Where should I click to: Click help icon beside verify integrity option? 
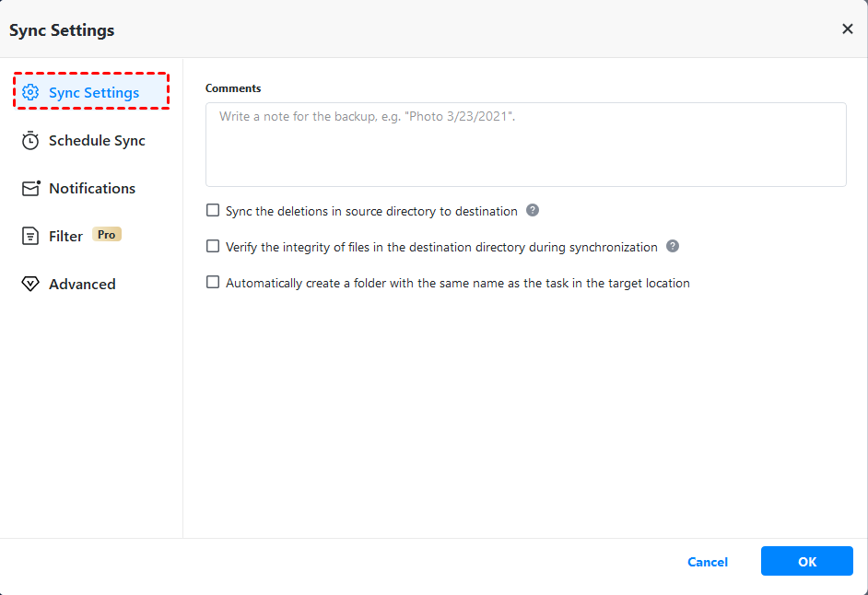click(673, 247)
